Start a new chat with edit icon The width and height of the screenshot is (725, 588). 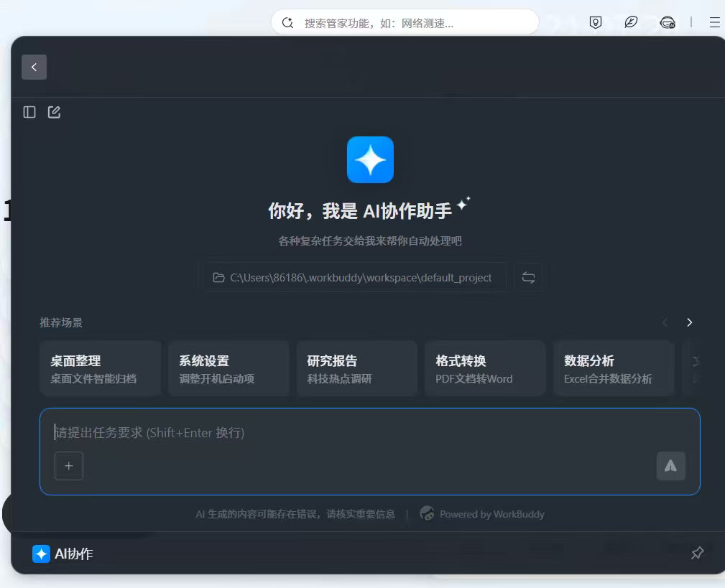click(54, 112)
